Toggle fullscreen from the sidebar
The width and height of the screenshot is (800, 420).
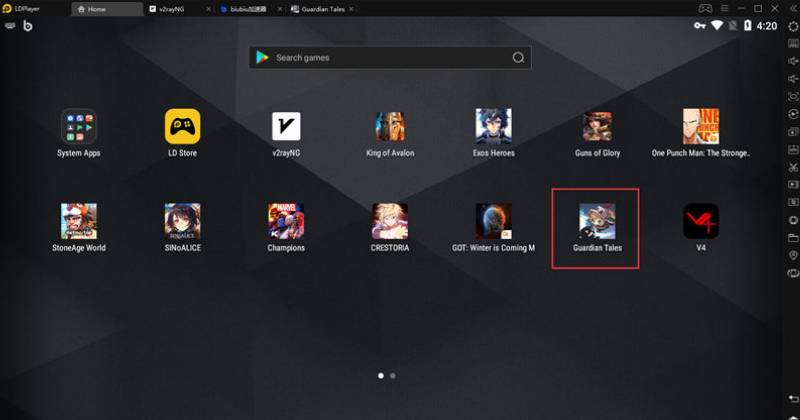tap(793, 96)
